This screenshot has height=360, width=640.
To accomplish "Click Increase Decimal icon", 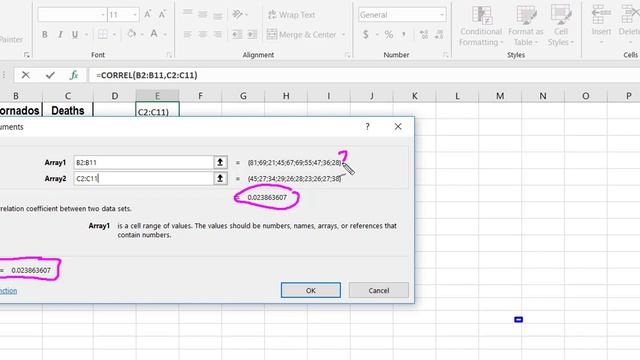I will (x=424, y=35).
